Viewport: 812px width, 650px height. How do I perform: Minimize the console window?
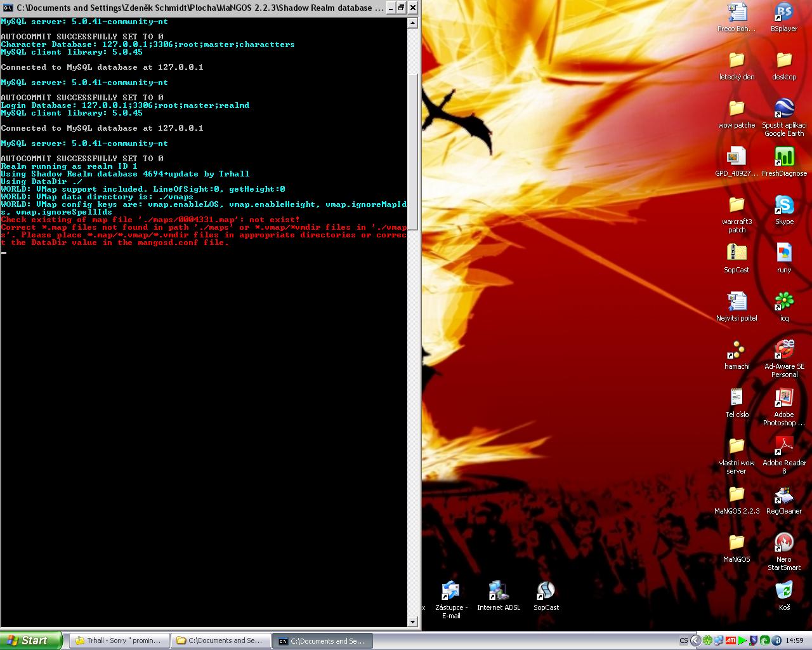(x=391, y=8)
